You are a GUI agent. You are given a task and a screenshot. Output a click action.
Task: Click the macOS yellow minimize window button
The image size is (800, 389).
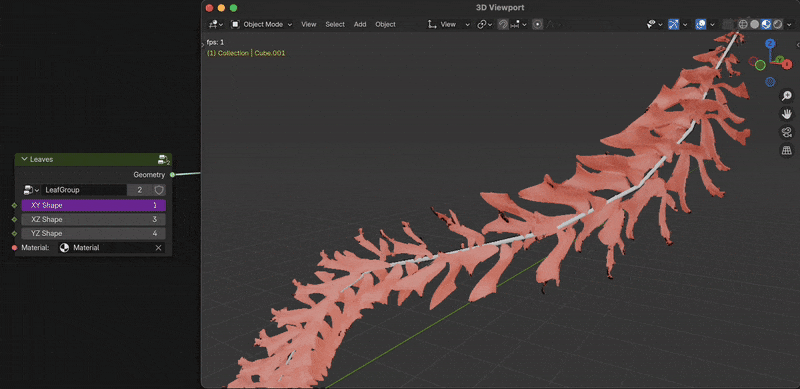[221, 8]
